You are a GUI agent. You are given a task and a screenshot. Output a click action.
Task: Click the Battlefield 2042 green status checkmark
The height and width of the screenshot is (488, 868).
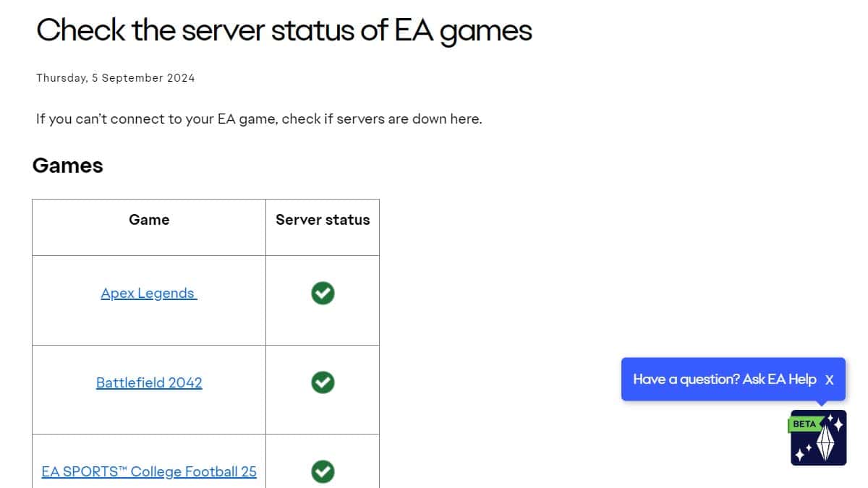pos(323,382)
